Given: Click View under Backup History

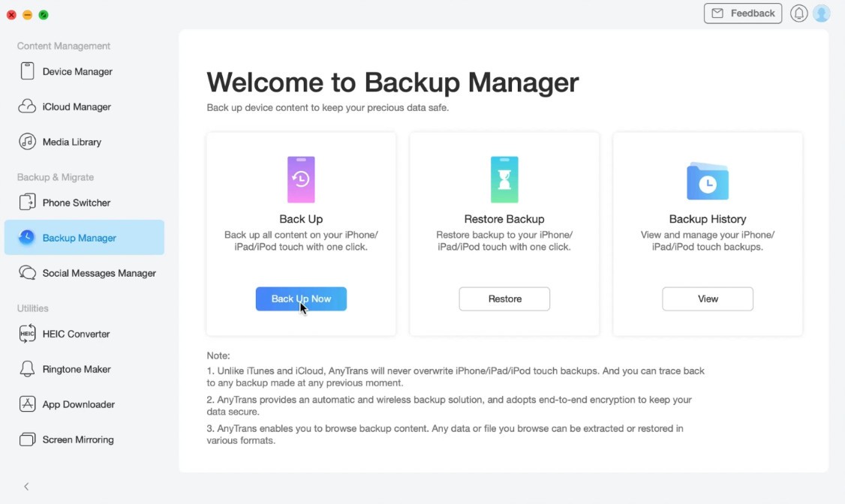Looking at the screenshot, I should [x=708, y=298].
